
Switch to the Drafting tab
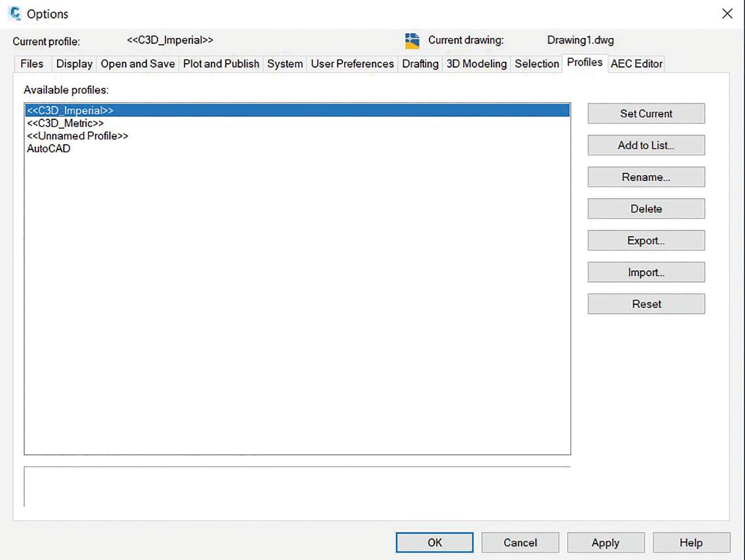[420, 64]
